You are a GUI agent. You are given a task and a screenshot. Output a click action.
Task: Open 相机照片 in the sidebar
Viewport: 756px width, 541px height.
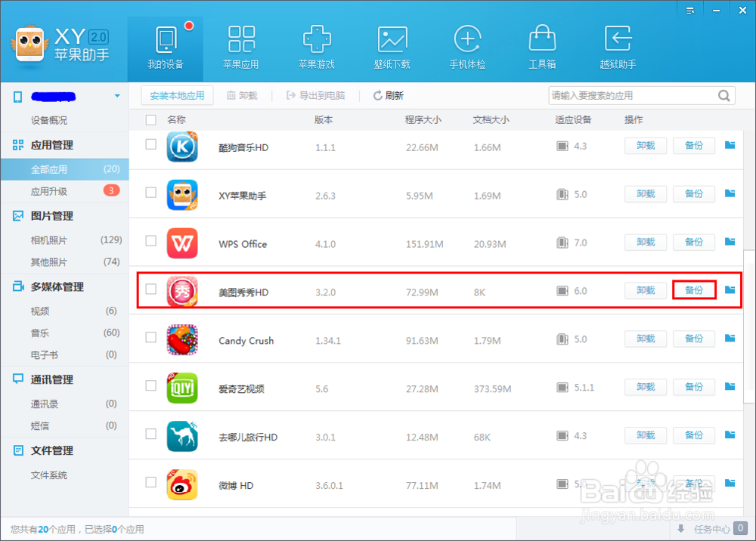coord(64,240)
